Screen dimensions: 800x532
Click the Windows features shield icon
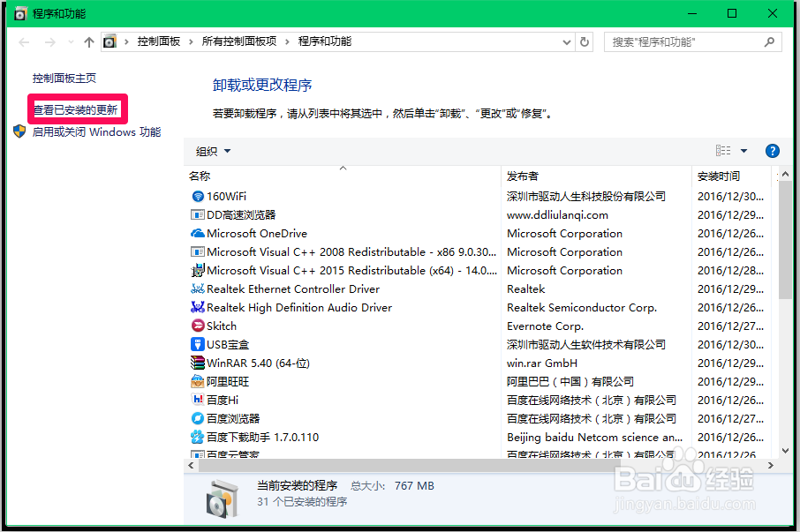coord(19,132)
